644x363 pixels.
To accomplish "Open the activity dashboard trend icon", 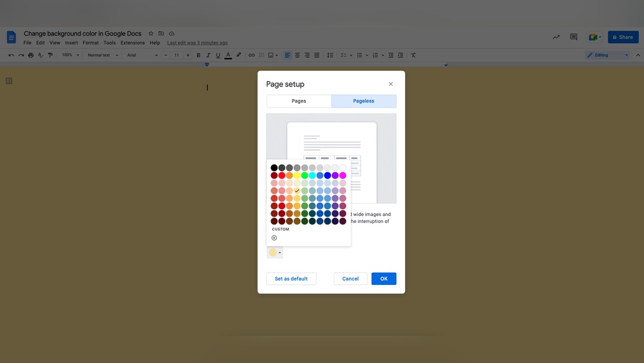I will pos(556,37).
